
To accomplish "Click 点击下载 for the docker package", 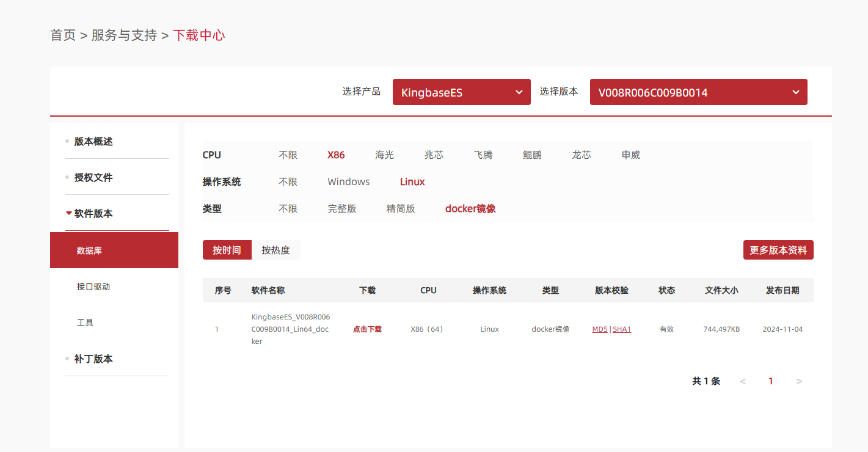I will (367, 329).
